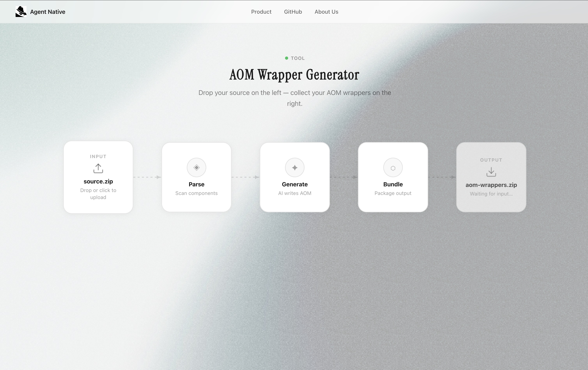Open the Product menu item
This screenshot has width=588, height=370.
point(261,12)
